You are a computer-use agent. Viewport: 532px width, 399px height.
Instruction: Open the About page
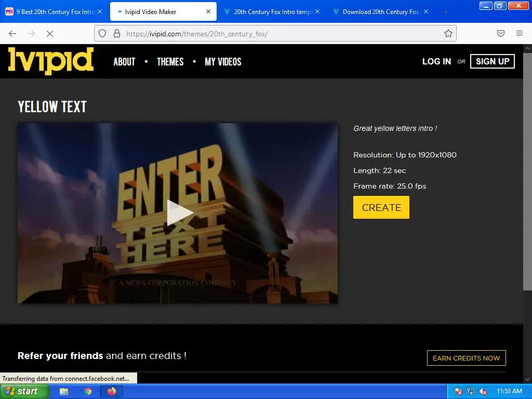(x=124, y=62)
